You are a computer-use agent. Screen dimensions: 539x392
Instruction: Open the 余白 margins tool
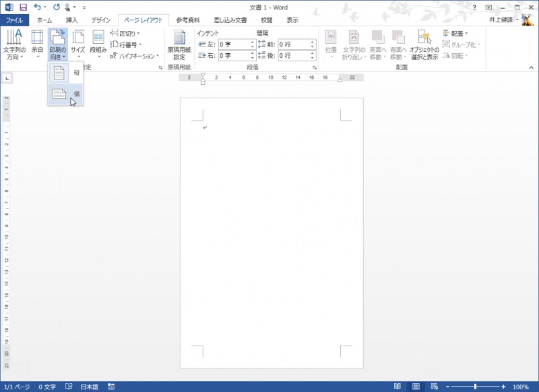pyautogui.click(x=37, y=44)
